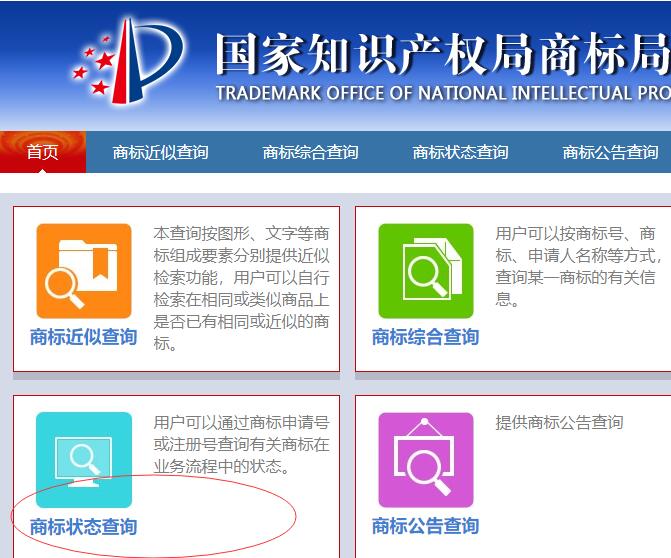Open the circled 商标状态查询 link label
This screenshot has height=558, width=671.
[84, 526]
